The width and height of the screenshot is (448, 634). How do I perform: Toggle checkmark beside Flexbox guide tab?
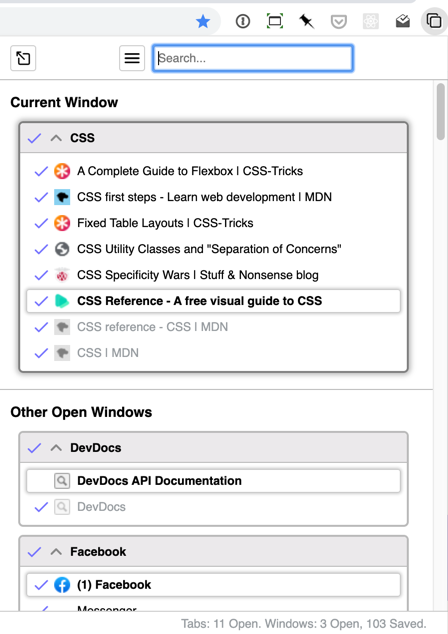(41, 171)
